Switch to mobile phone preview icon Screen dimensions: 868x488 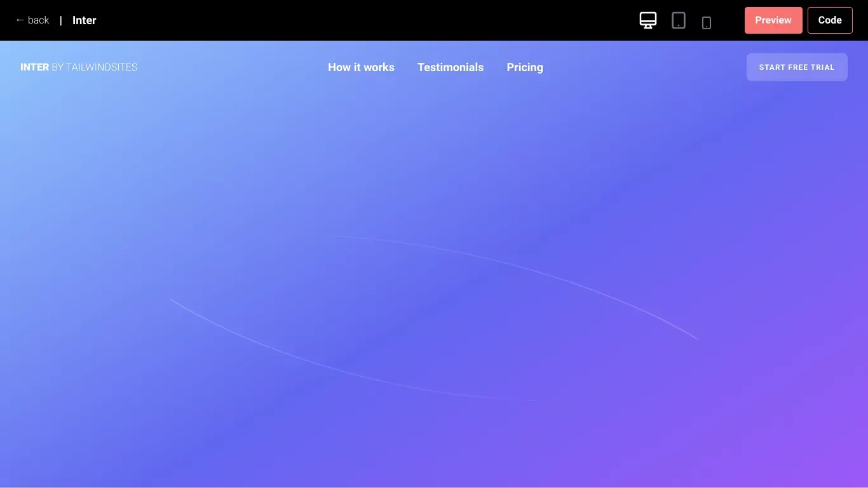pyautogui.click(x=707, y=23)
